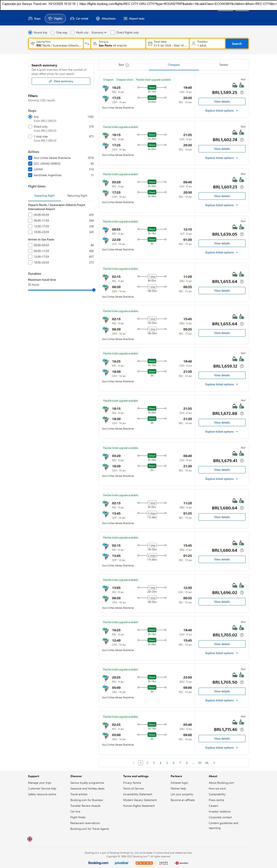The height and width of the screenshot is (868, 277).
Task: Click the calendar icon in Travel dates
Action: pyautogui.click(x=150, y=44)
